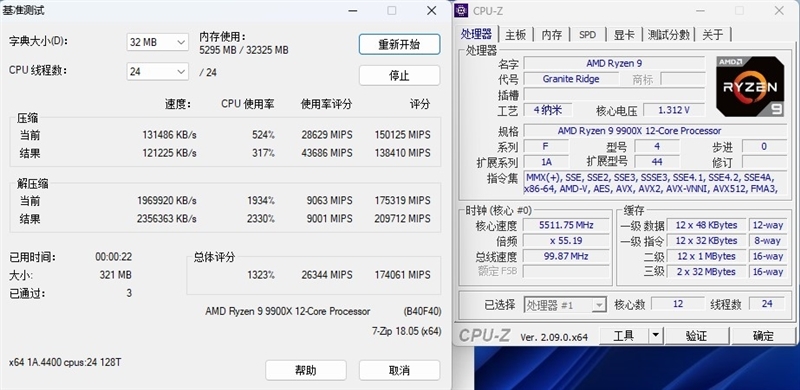The height and width of the screenshot is (390, 800).
Task: Click the compression 结果 rating 138410 MIPS
Action: 403,153
